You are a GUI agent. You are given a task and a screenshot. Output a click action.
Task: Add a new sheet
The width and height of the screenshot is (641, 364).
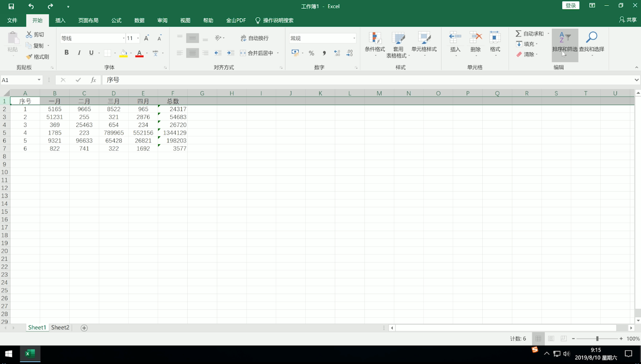point(84,328)
